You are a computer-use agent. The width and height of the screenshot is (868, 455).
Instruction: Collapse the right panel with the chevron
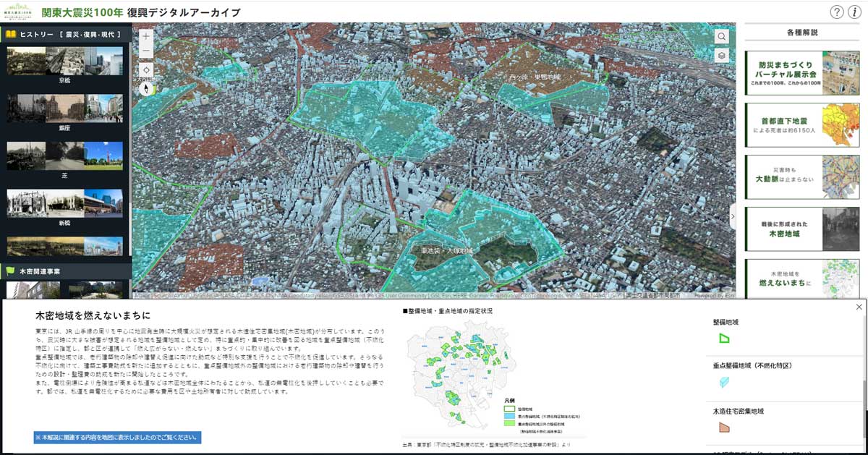[x=732, y=216]
